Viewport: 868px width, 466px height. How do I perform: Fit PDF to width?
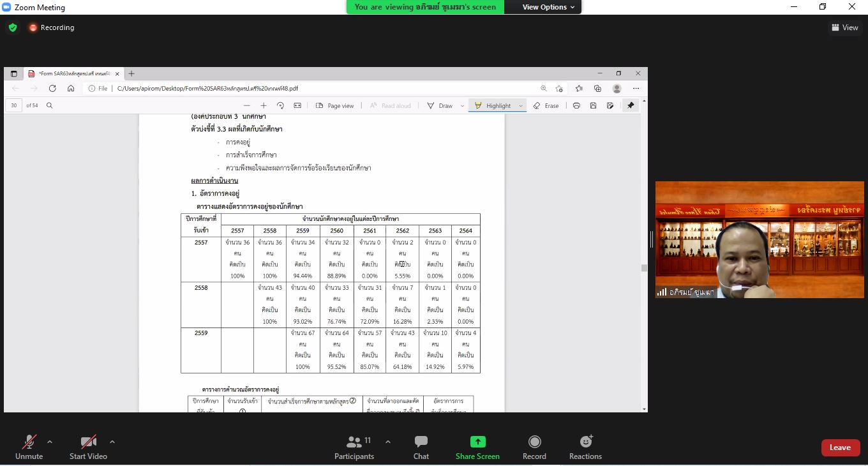point(297,105)
